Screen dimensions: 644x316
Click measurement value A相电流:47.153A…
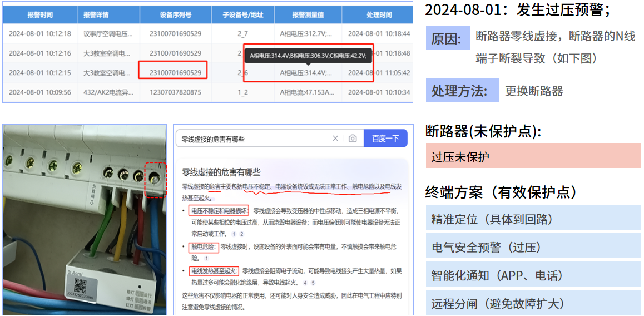306,92
